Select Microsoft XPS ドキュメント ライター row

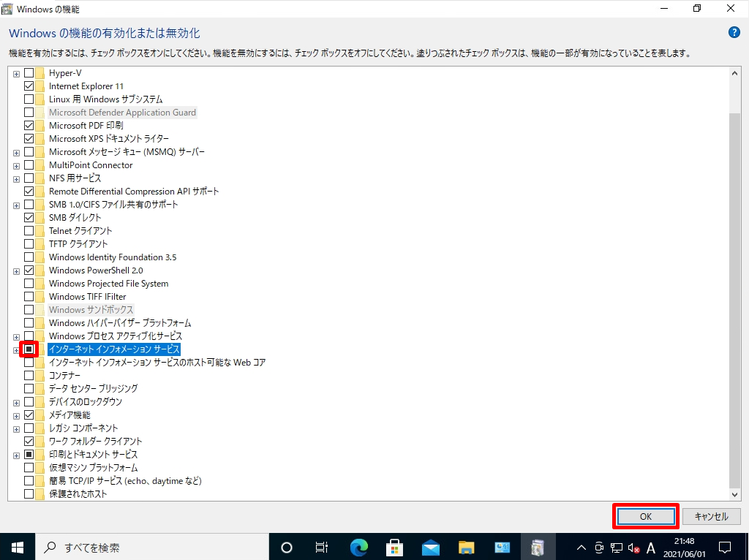click(x=109, y=138)
